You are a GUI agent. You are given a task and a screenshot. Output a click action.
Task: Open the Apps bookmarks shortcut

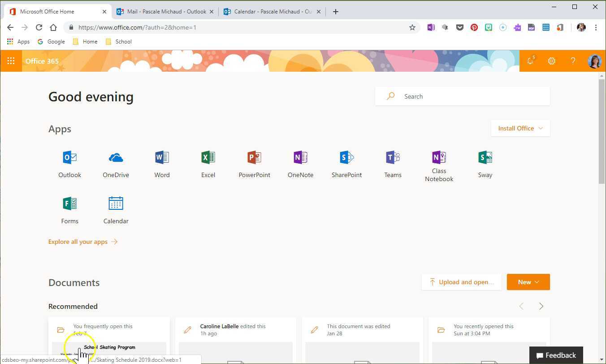[18, 42]
